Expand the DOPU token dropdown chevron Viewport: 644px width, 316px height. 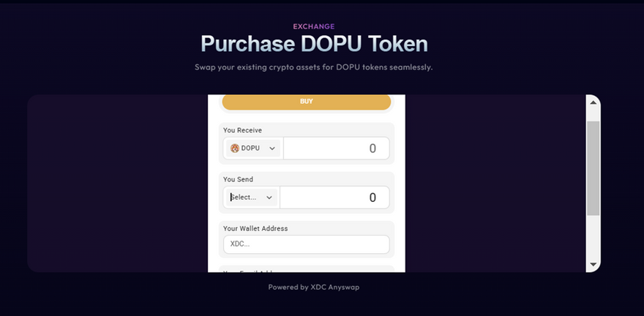point(272,148)
